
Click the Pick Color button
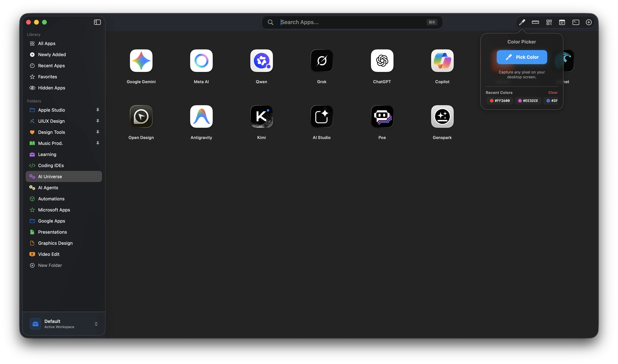pos(522,57)
